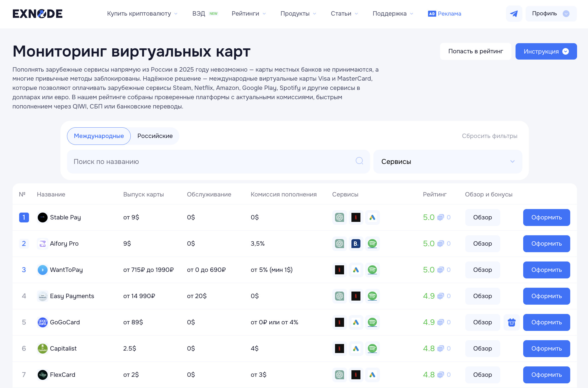Click the gift bonus icon in GoGoCard row
Image resolution: width=588 pixels, height=388 pixels.
point(511,322)
